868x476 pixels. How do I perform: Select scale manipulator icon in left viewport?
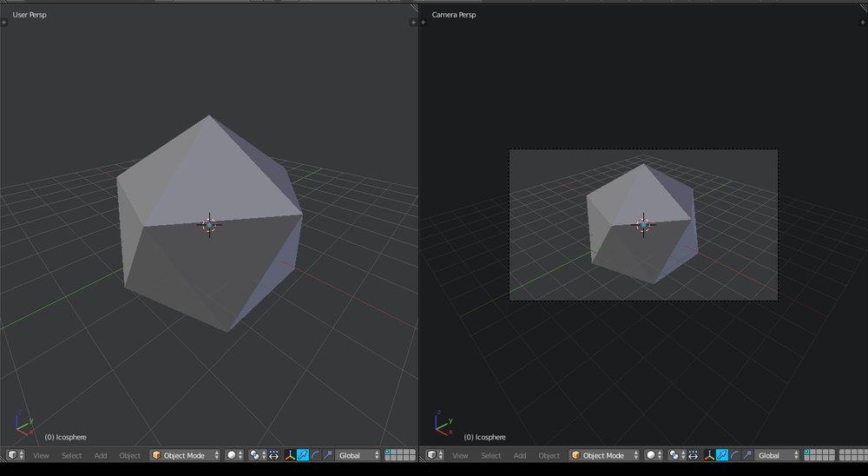point(328,455)
